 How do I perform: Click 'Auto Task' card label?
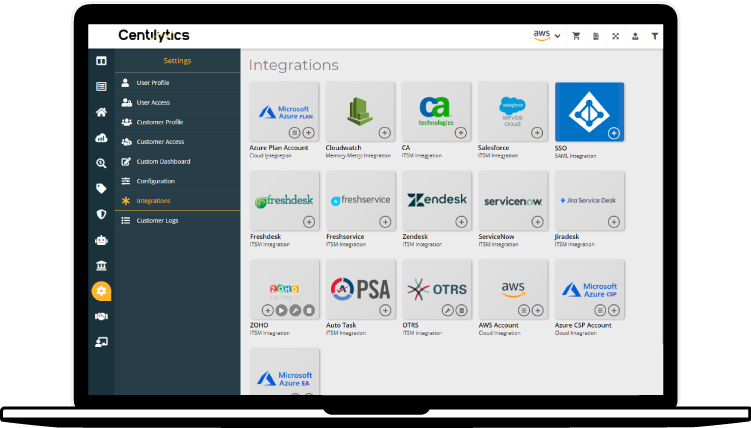341,325
